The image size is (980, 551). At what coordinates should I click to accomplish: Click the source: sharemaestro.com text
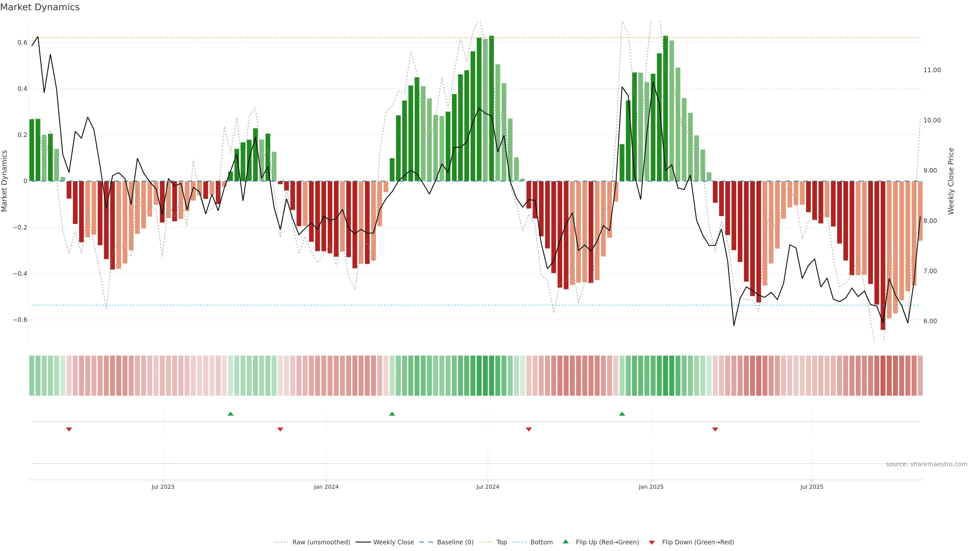pyautogui.click(x=926, y=464)
